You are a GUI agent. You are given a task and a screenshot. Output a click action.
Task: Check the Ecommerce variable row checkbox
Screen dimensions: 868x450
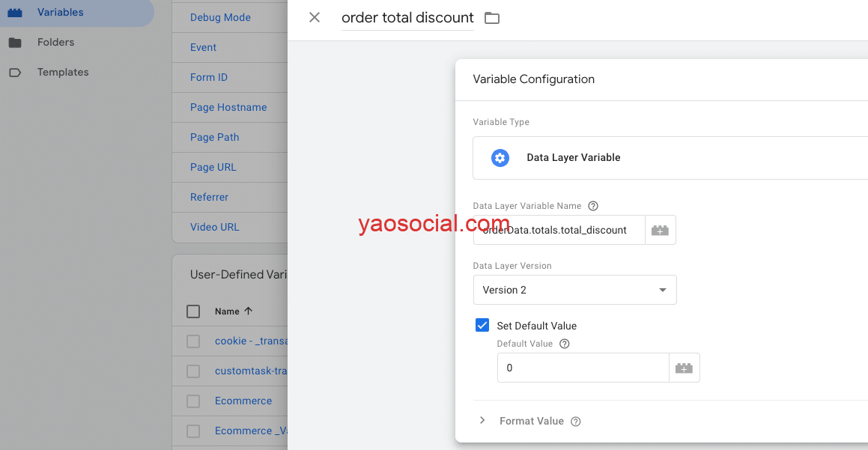193,401
